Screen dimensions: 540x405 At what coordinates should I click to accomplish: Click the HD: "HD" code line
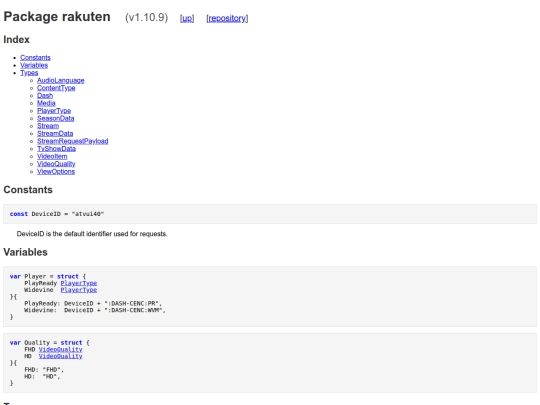tap(42, 376)
